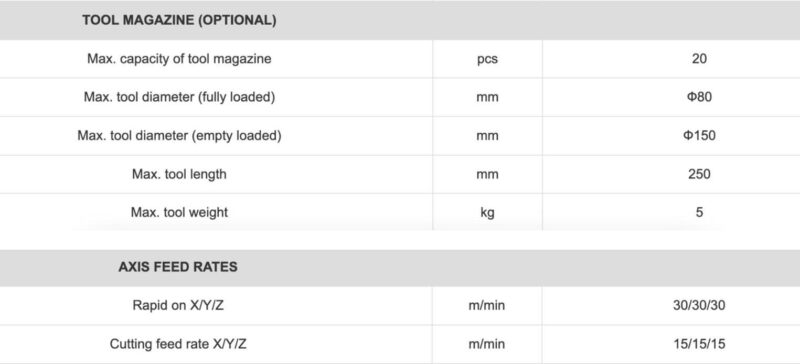Select the AXIS FEED RATES section header
The width and height of the screenshot is (800, 364).
coord(178,267)
